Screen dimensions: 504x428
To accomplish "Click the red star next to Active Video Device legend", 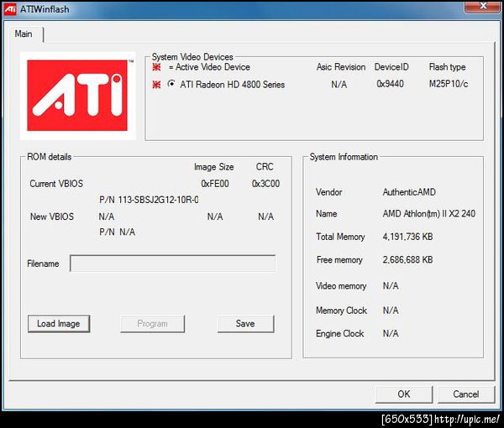I will (156, 67).
